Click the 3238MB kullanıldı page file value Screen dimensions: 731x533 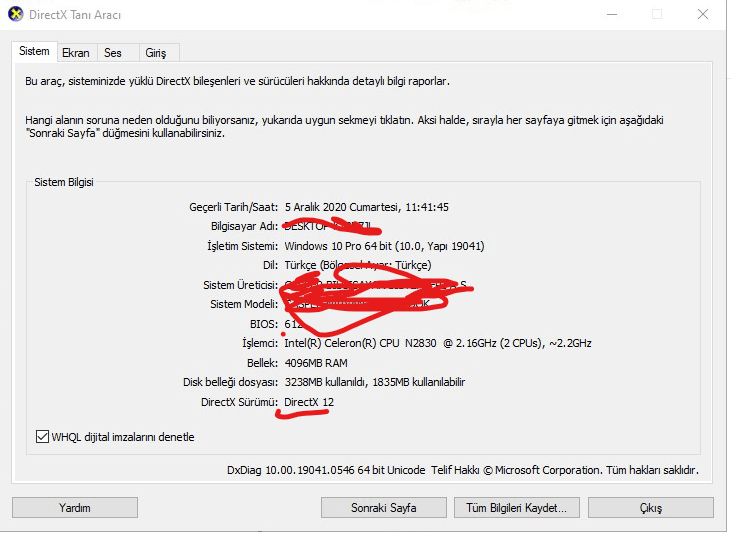[374, 382]
